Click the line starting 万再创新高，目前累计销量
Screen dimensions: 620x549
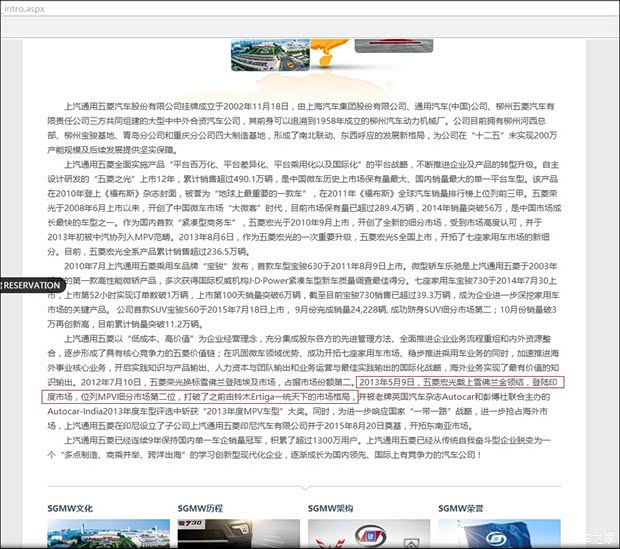(125, 324)
